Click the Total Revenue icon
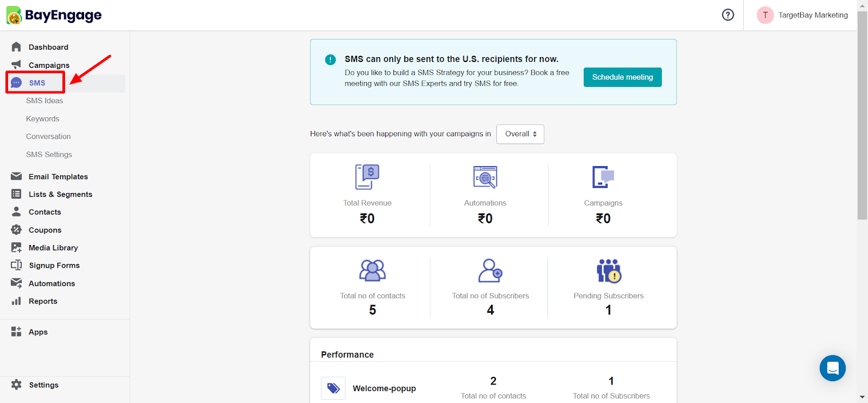 (x=367, y=177)
